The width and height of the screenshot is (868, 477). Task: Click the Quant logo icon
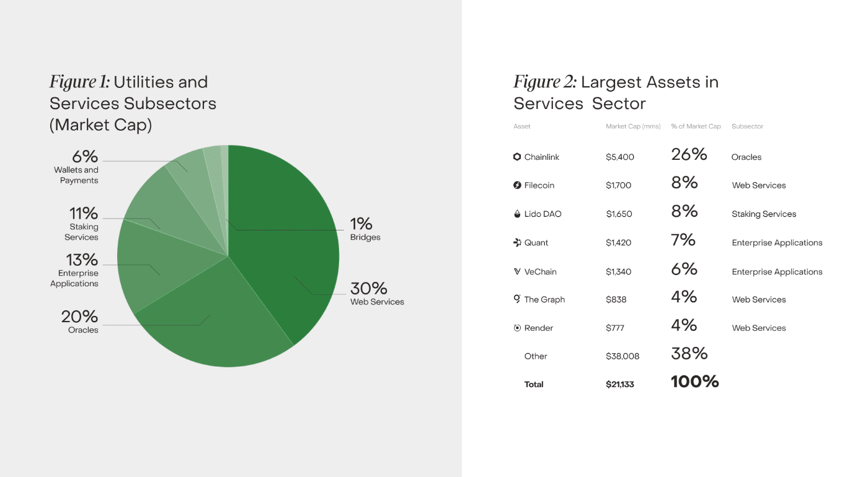pos(517,242)
